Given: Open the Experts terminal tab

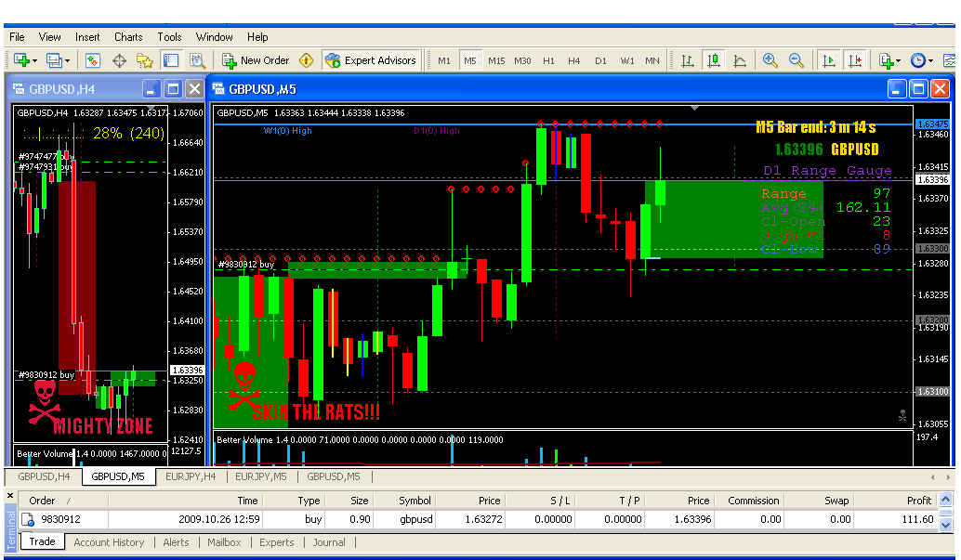Looking at the screenshot, I should point(276,542).
